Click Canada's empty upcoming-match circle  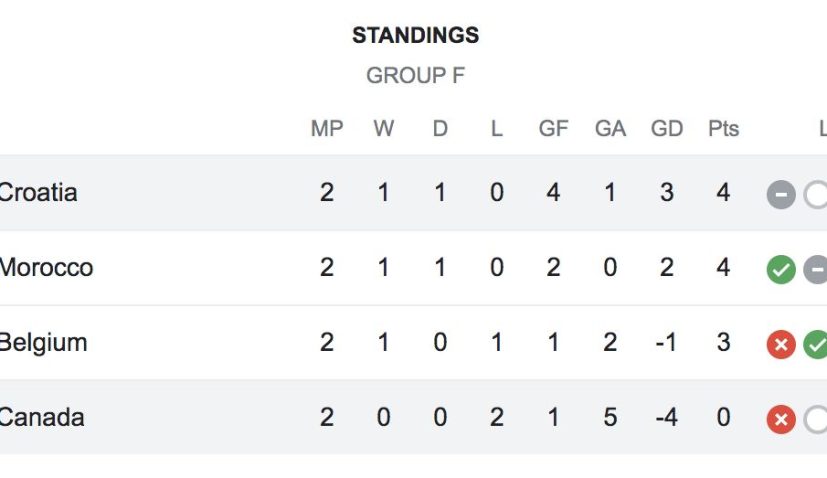pos(816,419)
